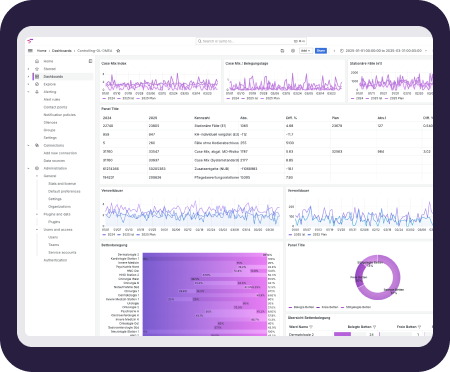Open Teams in sidebar

[x=53, y=245]
